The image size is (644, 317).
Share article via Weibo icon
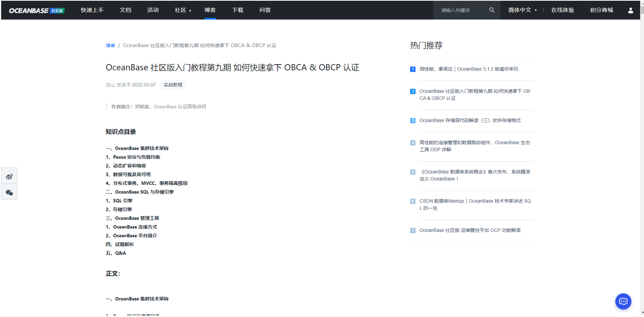coord(9,177)
